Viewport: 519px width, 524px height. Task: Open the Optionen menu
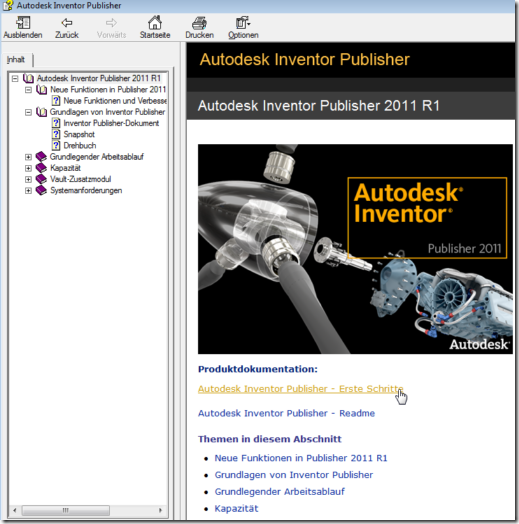(243, 28)
